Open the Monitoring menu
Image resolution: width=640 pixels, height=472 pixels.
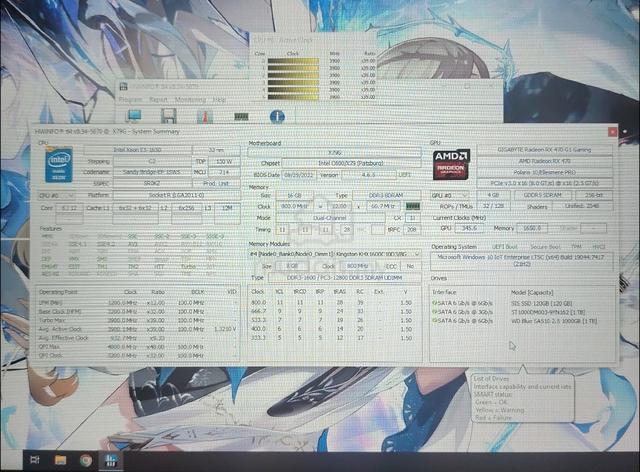pos(190,100)
